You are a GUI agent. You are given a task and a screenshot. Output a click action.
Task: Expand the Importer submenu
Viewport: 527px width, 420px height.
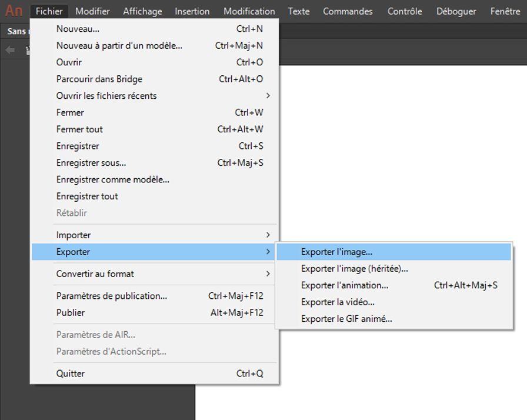pos(73,235)
